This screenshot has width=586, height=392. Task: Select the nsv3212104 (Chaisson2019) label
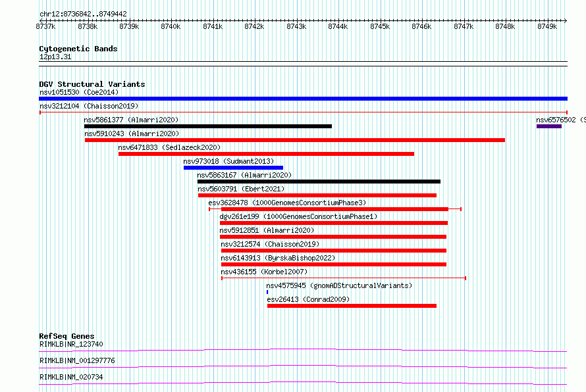(89, 106)
